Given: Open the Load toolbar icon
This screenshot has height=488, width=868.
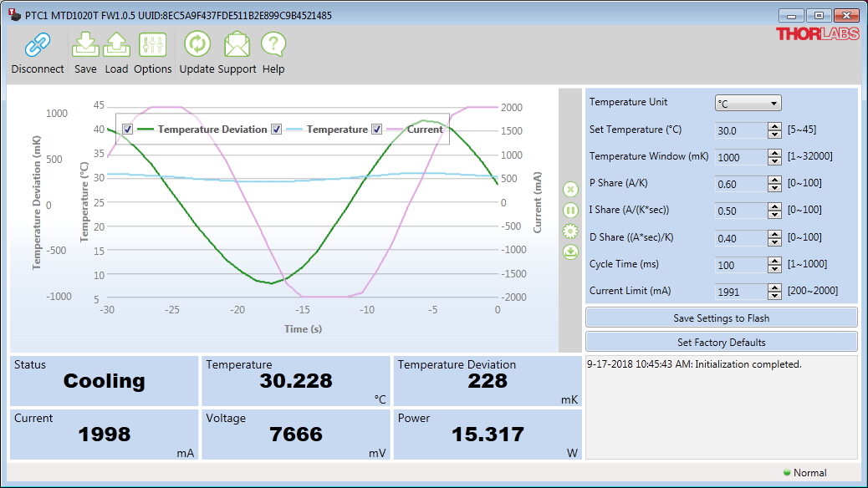Looking at the screenshot, I should click(116, 45).
